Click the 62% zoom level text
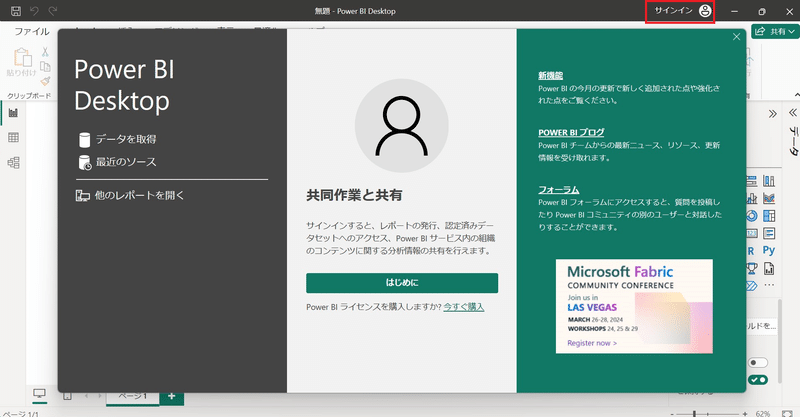The width and height of the screenshot is (800, 417). [x=763, y=413]
